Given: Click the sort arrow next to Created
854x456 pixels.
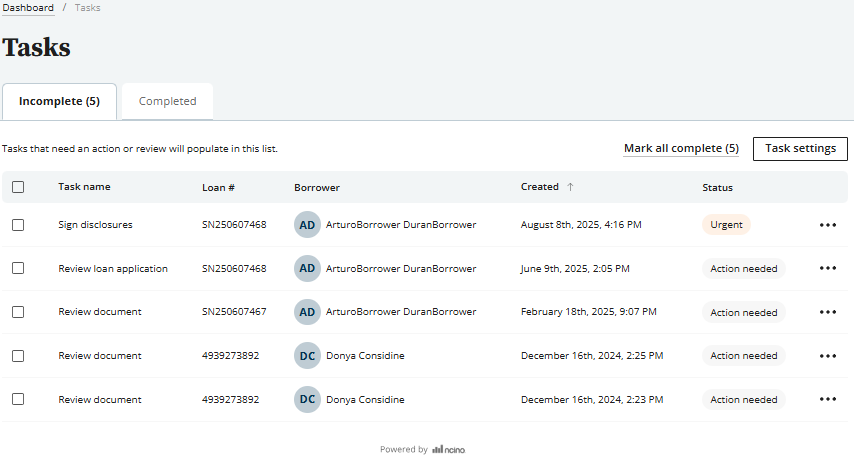Looking at the screenshot, I should point(571,187).
